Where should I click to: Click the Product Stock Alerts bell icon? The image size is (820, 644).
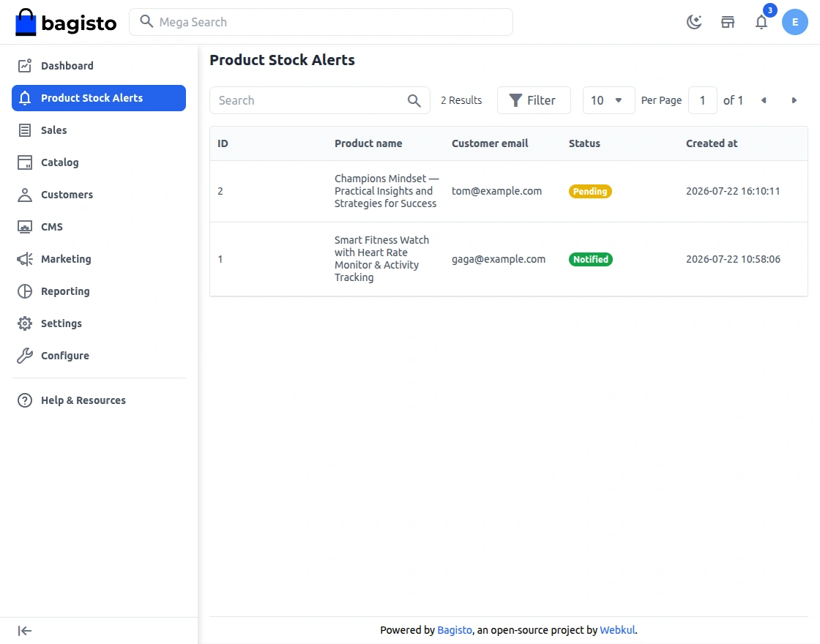click(x=25, y=98)
